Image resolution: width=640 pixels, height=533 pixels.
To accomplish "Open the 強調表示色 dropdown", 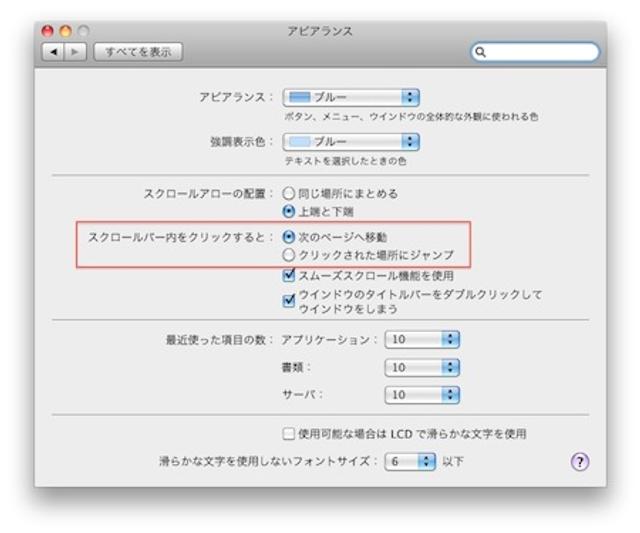I will (x=351, y=142).
